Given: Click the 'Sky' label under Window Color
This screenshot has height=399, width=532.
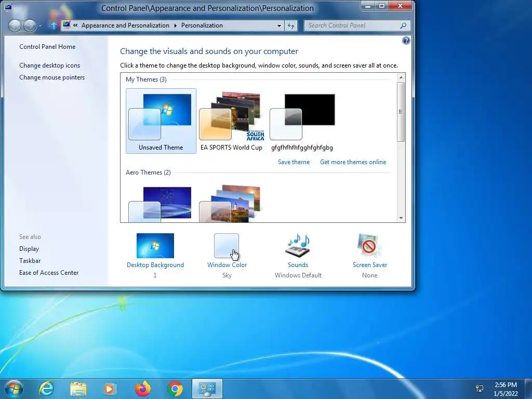Looking at the screenshot, I should tap(227, 275).
